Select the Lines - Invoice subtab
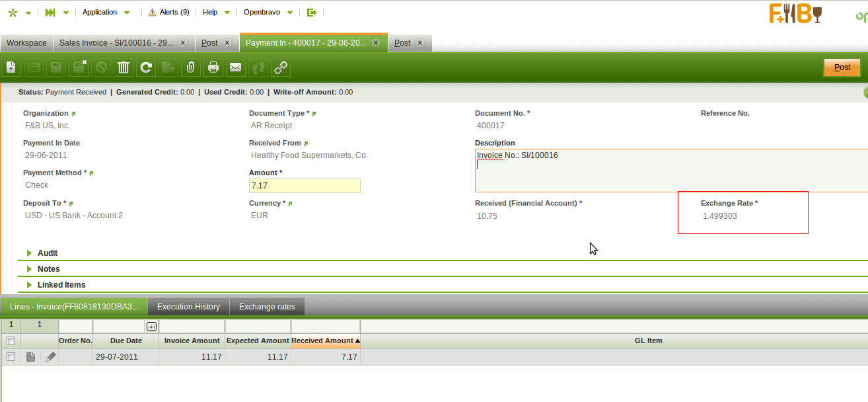868x402 pixels. tap(74, 307)
